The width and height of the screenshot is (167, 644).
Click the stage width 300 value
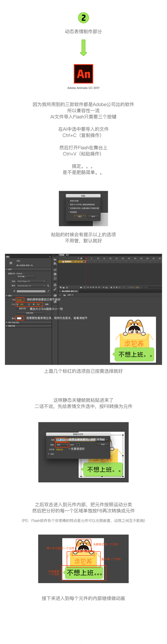[x=22, y=304]
